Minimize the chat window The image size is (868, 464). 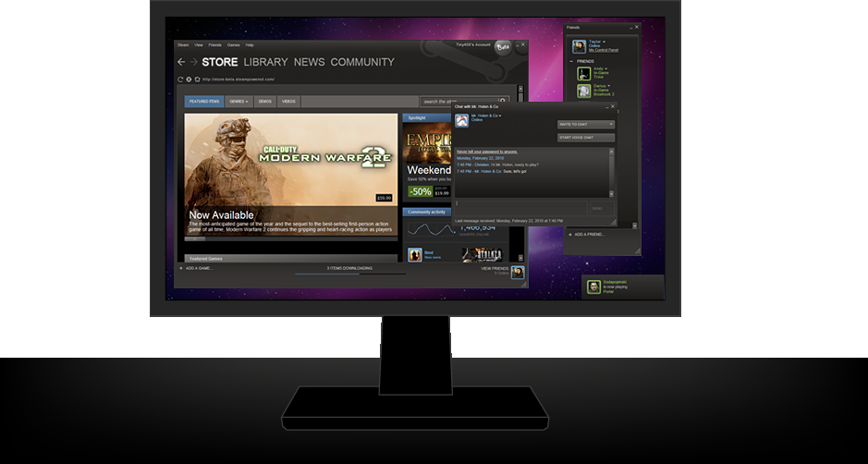606,106
